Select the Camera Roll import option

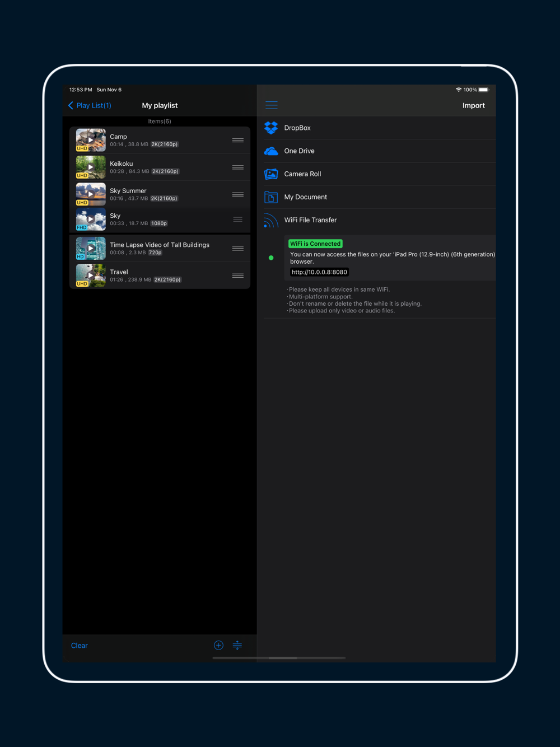(x=302, y=174)
